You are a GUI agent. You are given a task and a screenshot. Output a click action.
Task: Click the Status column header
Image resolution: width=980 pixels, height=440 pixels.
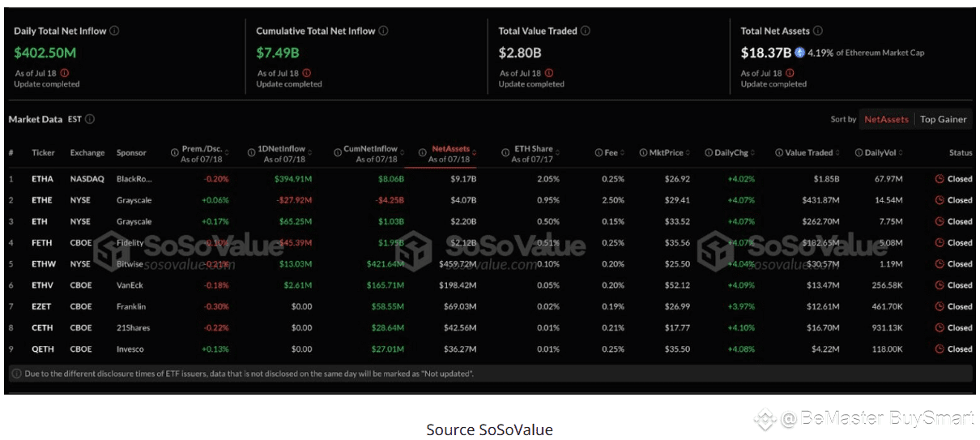(961, 152)
